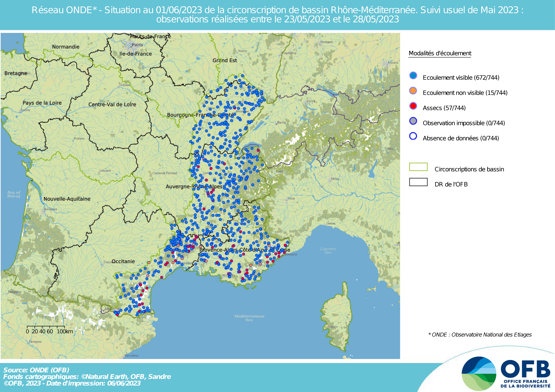
Task: Click the white 'Absence de données' legend marker
Action: pyautogui.click(x=413, y=136)
